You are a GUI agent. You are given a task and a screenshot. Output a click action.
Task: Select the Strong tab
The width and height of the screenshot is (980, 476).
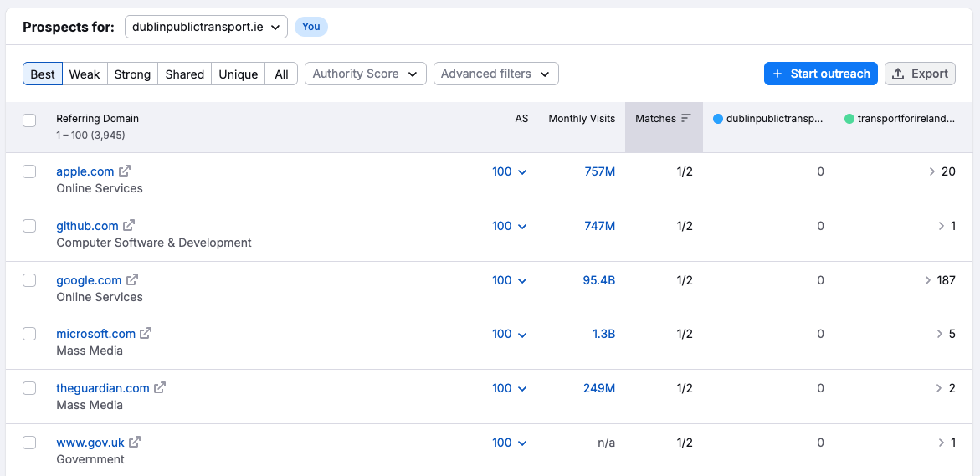(x=132, y=74)
